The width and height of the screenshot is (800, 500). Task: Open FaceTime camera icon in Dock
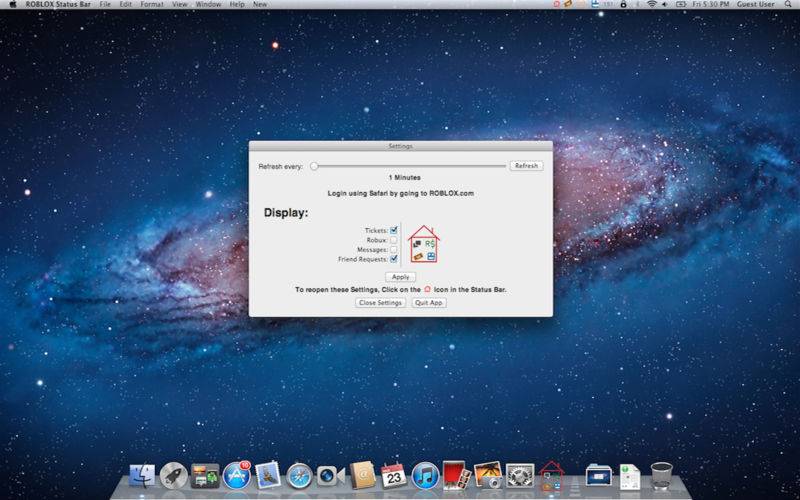click(x=330, y=477)
